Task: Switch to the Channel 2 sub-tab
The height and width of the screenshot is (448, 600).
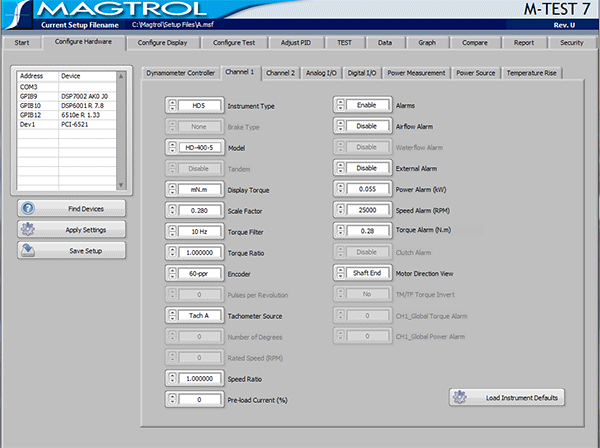Action: click(x=280, y=73)
